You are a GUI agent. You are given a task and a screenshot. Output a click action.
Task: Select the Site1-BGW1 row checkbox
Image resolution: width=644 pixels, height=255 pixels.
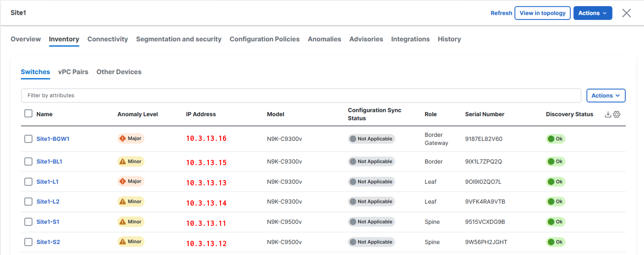[28, 139]
